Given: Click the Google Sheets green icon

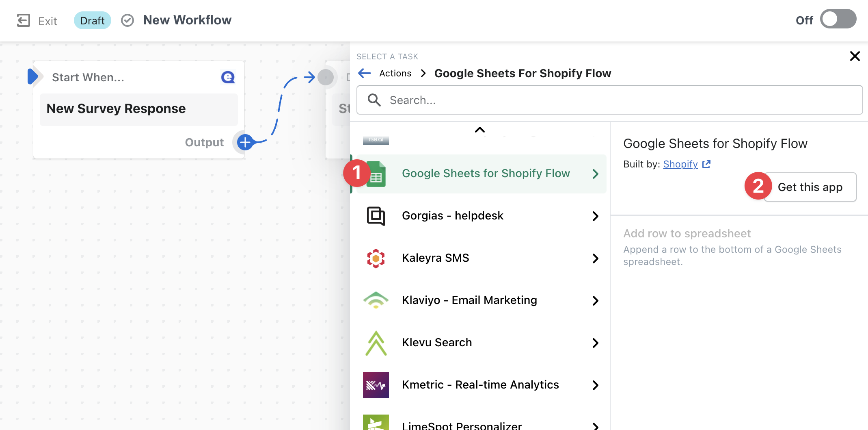Looking at the screenshot, I should click(x=376, y=174).
